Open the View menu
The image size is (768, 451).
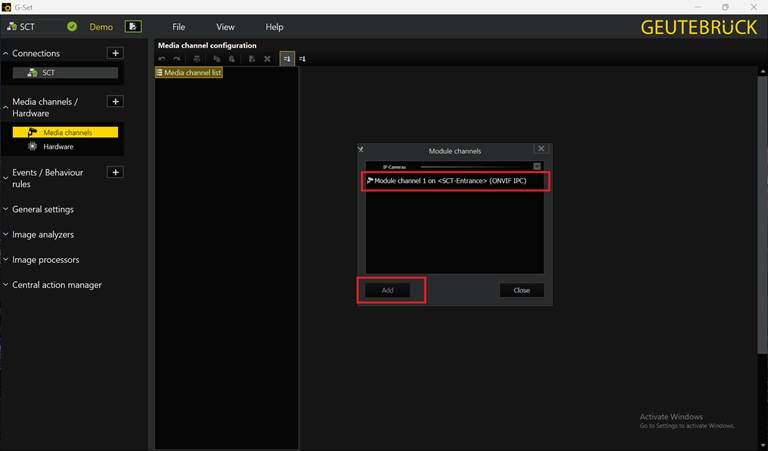[x=225, y=27]
